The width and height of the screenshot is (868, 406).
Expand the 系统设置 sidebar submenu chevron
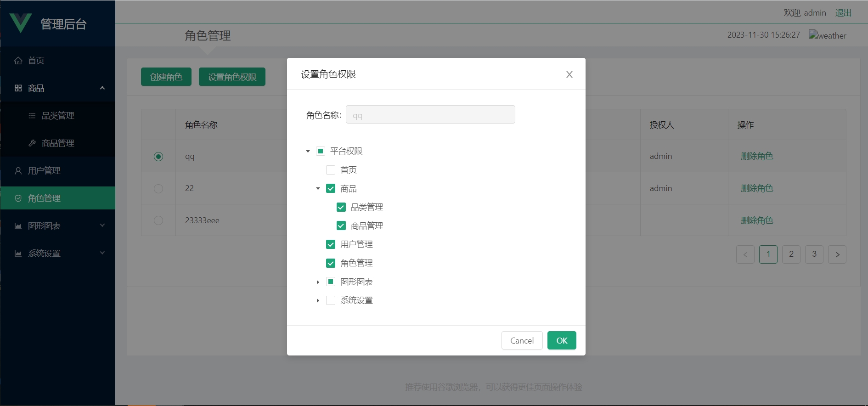(102, 253)
